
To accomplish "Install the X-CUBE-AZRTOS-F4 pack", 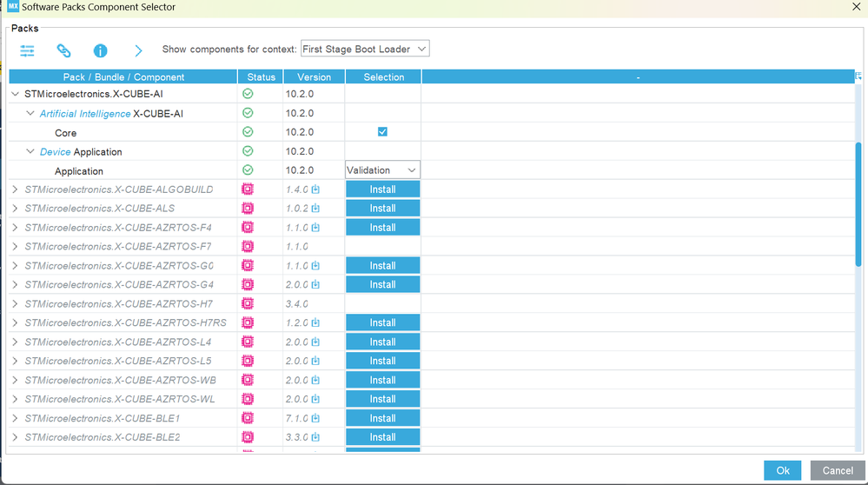I will 382,228.
